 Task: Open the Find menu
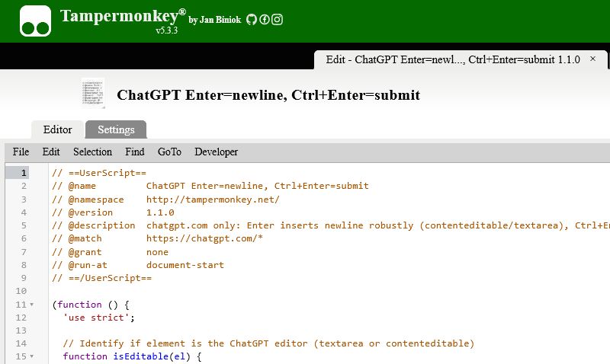tap(135, 152)
